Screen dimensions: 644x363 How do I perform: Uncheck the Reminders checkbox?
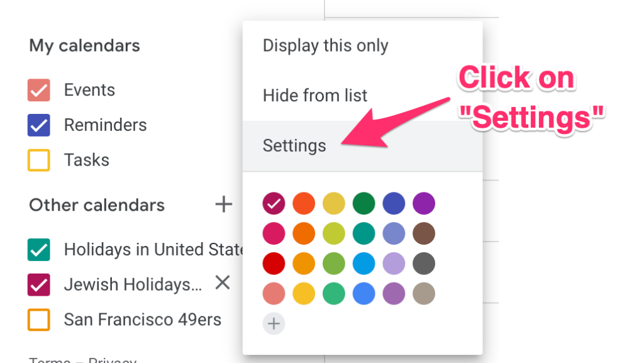tap(39, 125)
